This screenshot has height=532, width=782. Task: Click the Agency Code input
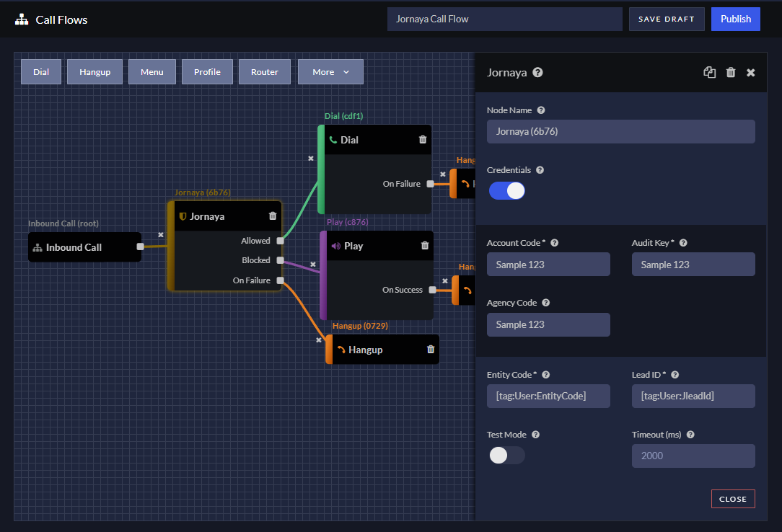click(x=548, y=325)
